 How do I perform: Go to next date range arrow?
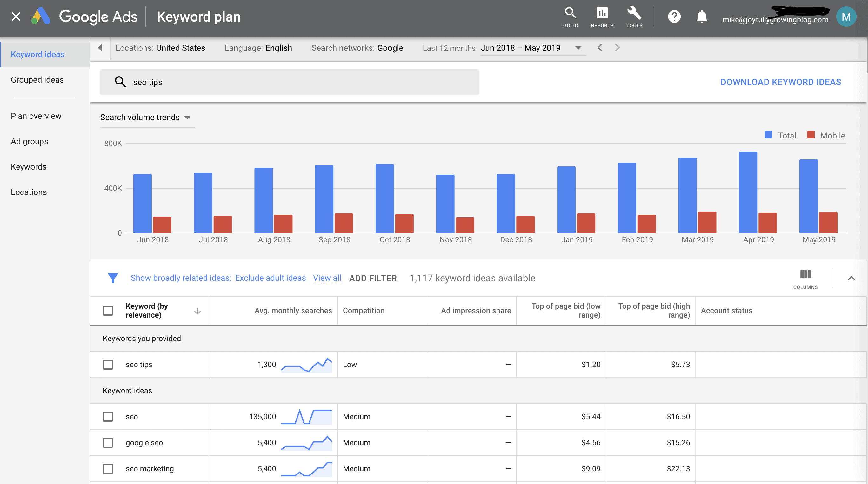(617, 48)
